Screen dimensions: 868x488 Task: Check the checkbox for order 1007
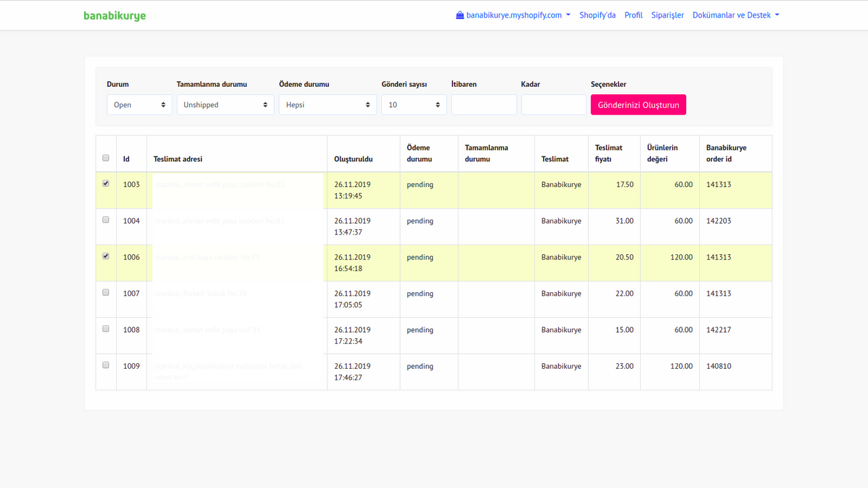(106, 292)
